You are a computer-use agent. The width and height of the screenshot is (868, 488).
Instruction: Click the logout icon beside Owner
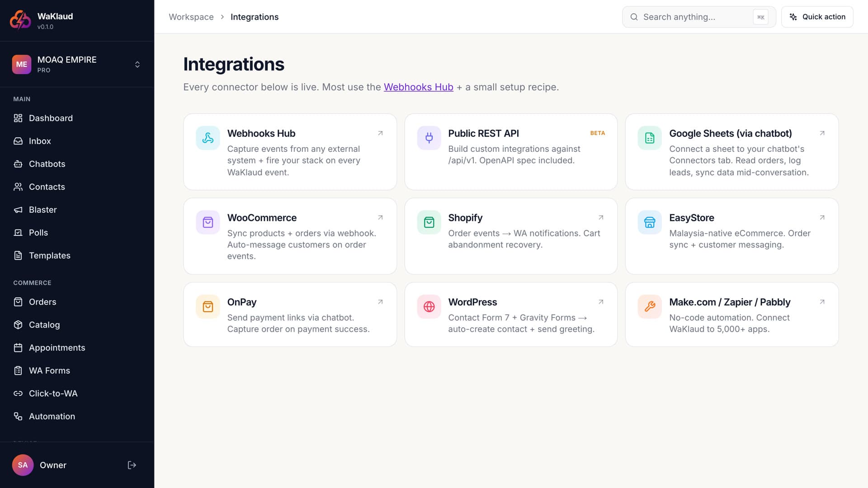tap(132, 465)
